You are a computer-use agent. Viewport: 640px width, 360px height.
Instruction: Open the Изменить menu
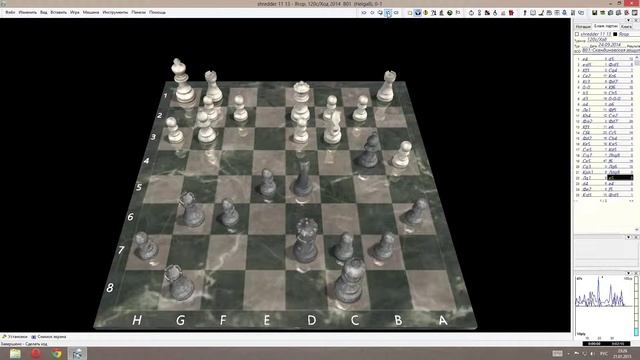[x=27, y=12]
